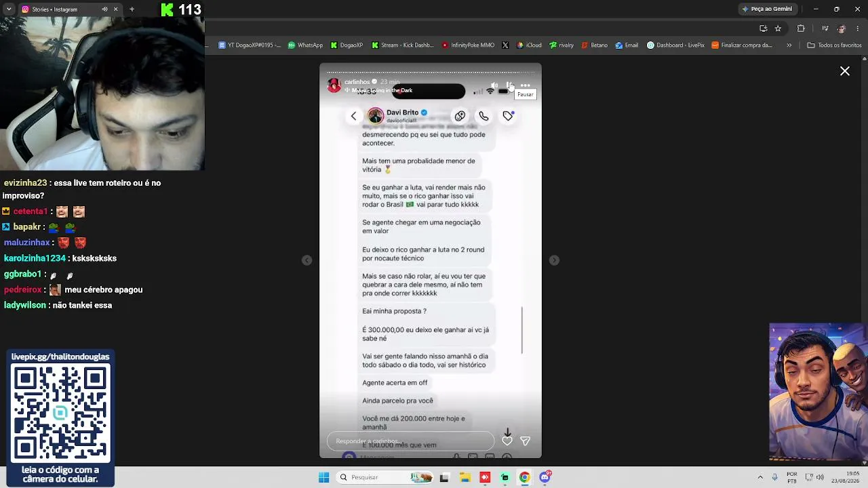This screenshot has height=488, width=868.
Task: Open the Chrome three-dot menu
Action: coord(859,28)
